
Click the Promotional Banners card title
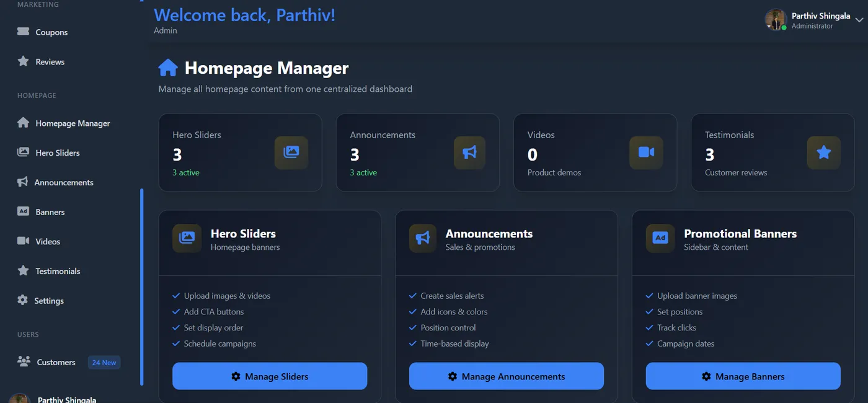click(x=740, y=234)
